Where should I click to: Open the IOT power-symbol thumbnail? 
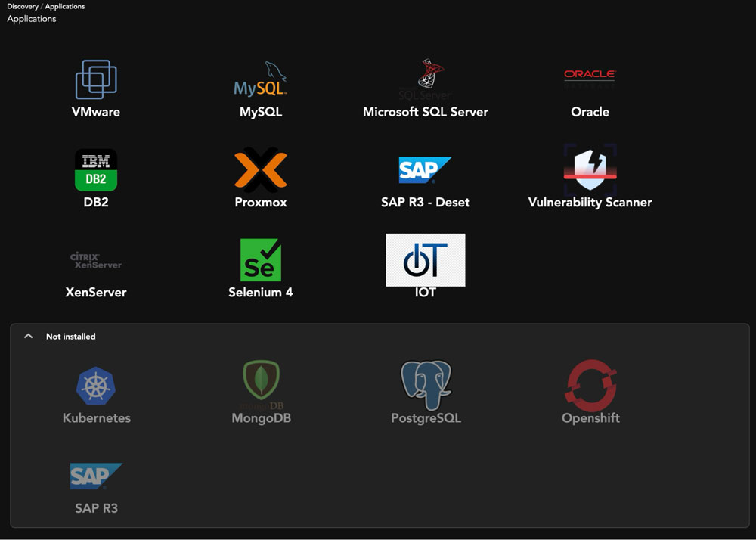point(425,260)
